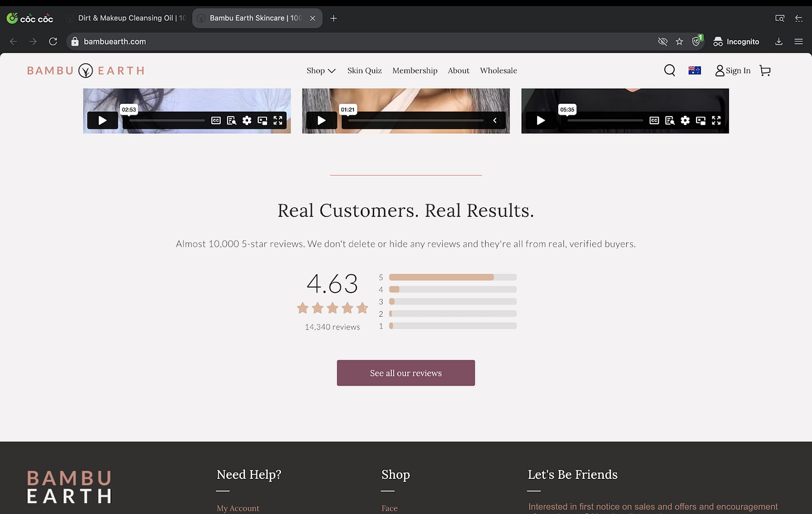Click Sign In
This screenshot has height=514, width=812.
(x=733, y=70)
